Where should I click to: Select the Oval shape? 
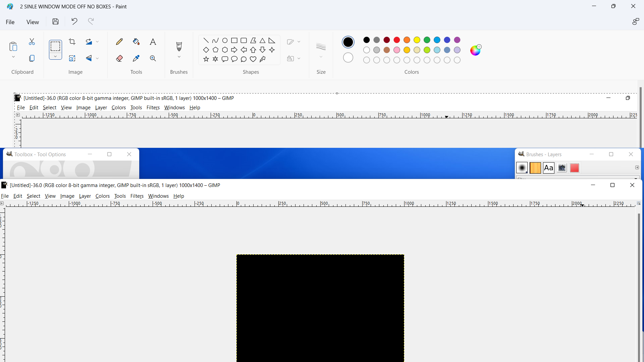(225, 41)
